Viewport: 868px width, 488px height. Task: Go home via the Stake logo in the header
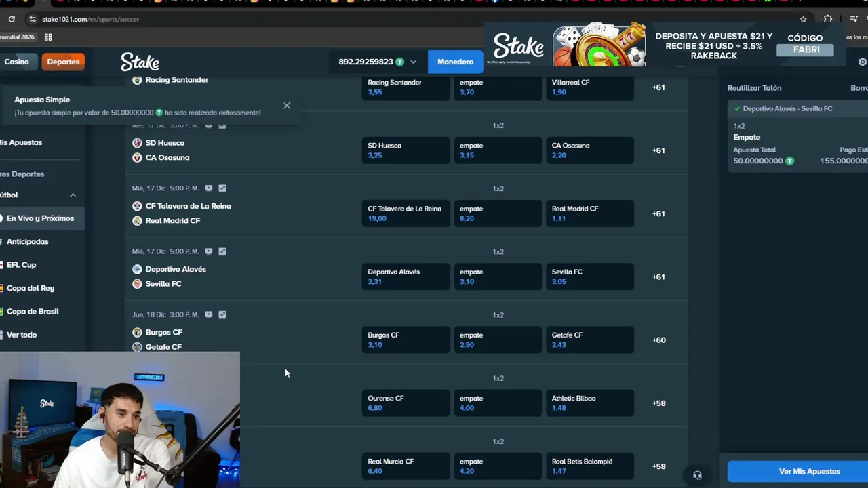tap(140, 62)
